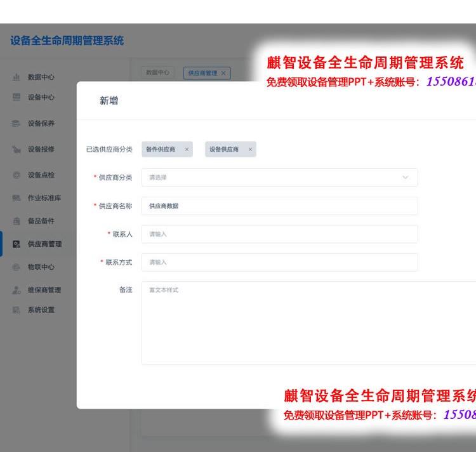Select 备品备件 in the sidebar

(x=41, y=221)
